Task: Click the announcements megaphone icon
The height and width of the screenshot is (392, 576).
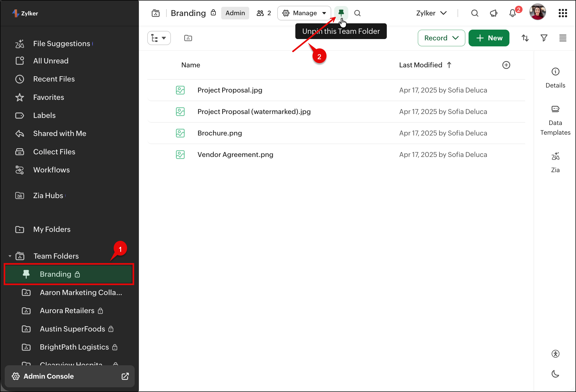Action: tap(493, 13)
